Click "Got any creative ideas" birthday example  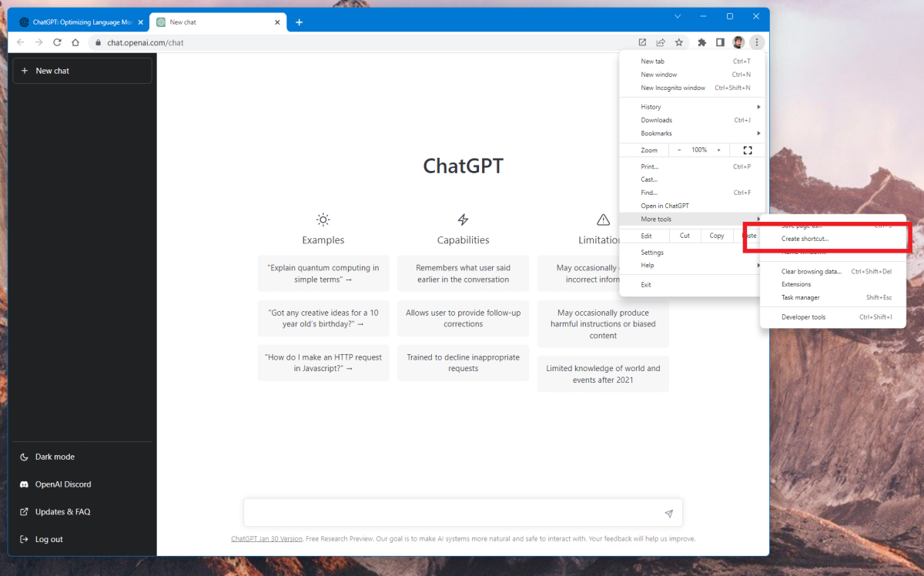click(x=323, y=318)
